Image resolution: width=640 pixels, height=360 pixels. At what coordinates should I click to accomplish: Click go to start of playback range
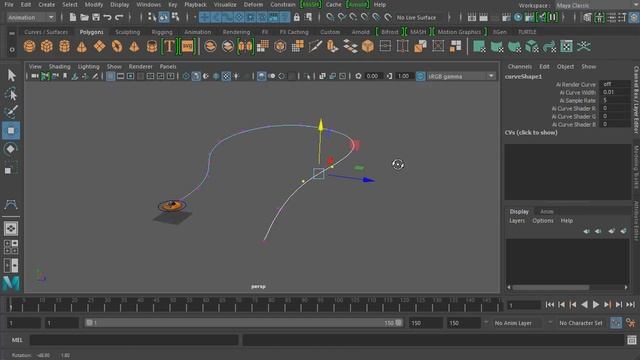coord(550,304)
